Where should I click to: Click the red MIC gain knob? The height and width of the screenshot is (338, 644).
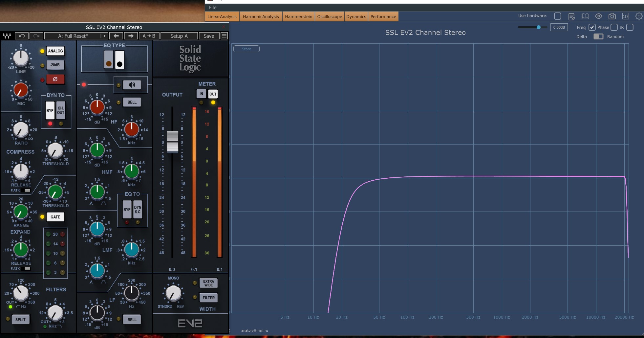tap(21, 90)
